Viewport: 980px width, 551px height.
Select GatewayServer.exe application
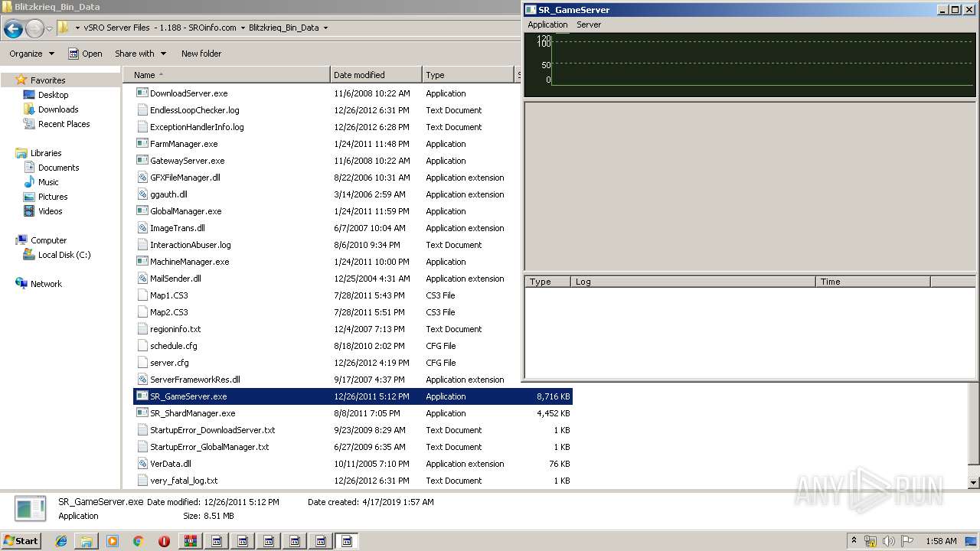[187, 161]
